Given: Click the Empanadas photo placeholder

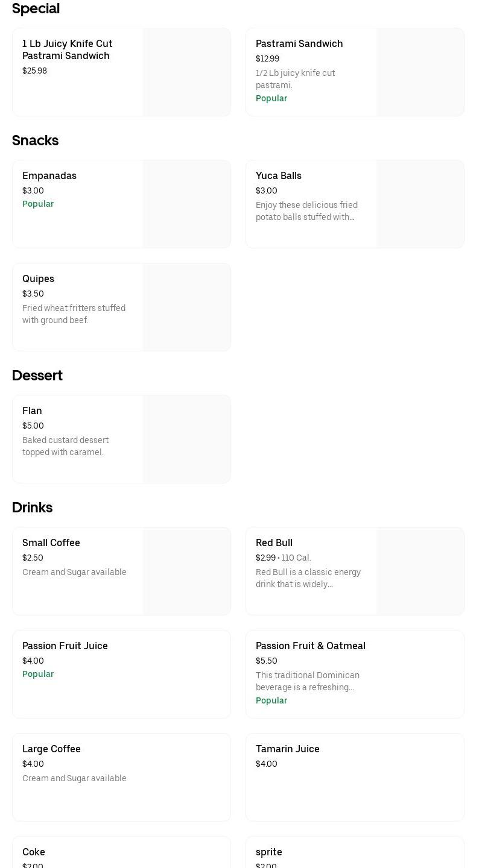Looking at the screenshot, I should coord(187,204).
